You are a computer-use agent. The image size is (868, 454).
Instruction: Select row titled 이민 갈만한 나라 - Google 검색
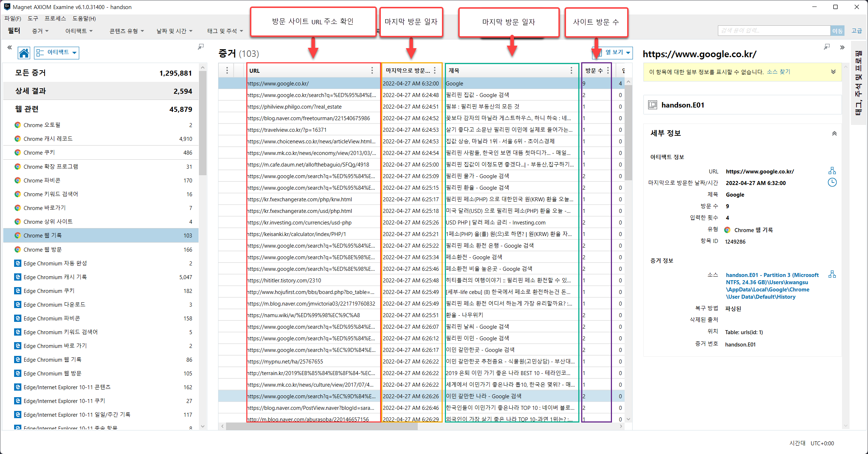(421, 396)
